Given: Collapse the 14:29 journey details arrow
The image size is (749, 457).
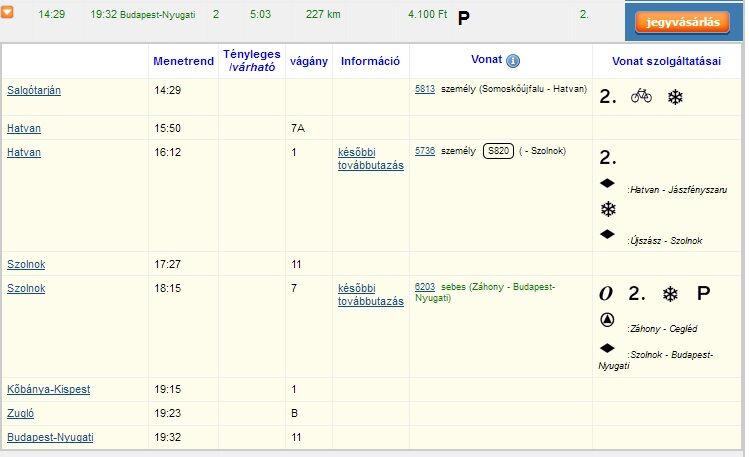Looking at the screenshot, I should coord(6,11).
